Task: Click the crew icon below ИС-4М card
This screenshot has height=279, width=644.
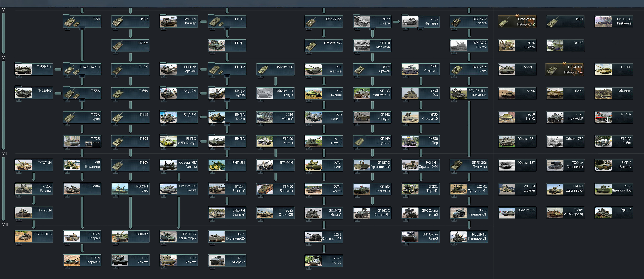Action: pyautogui.click(x=116, y=53)
